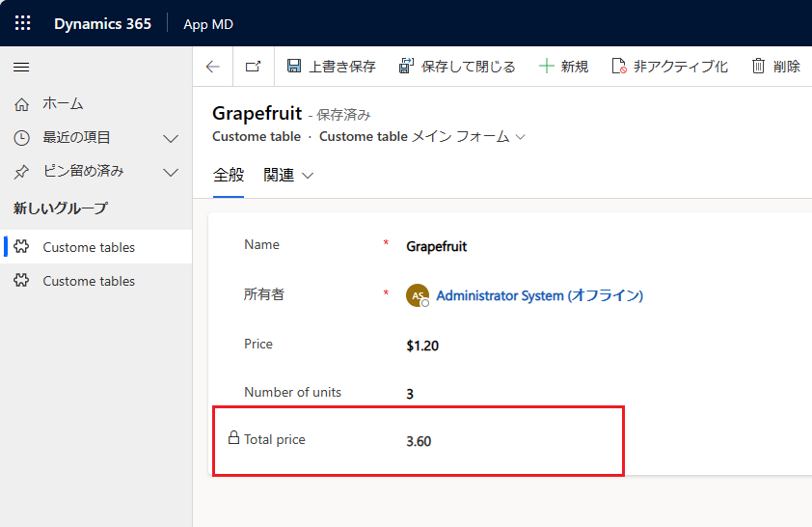Click the lock icon beside Total price

234,437
